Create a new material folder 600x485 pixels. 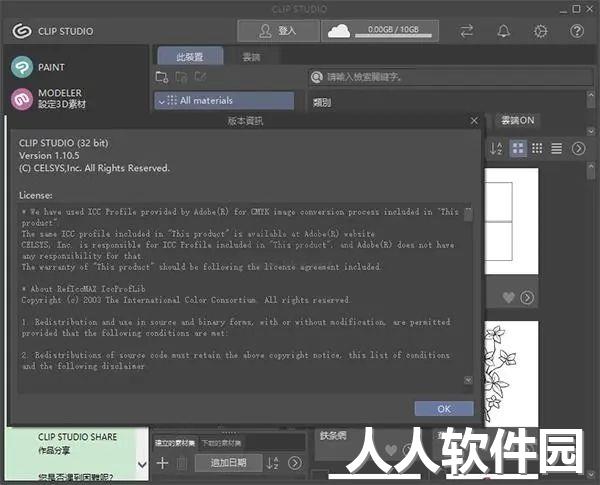[x=162, y=77]
